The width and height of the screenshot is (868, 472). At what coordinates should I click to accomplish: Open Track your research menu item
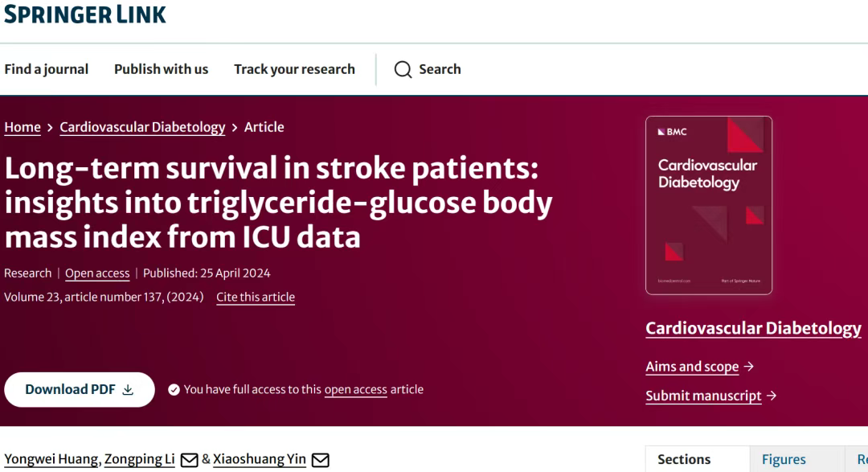point(294,69)
